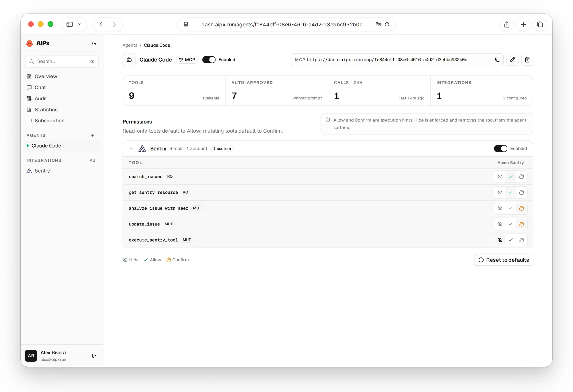Go to Audit
573x392 pixels.
(x=62, y=99)
